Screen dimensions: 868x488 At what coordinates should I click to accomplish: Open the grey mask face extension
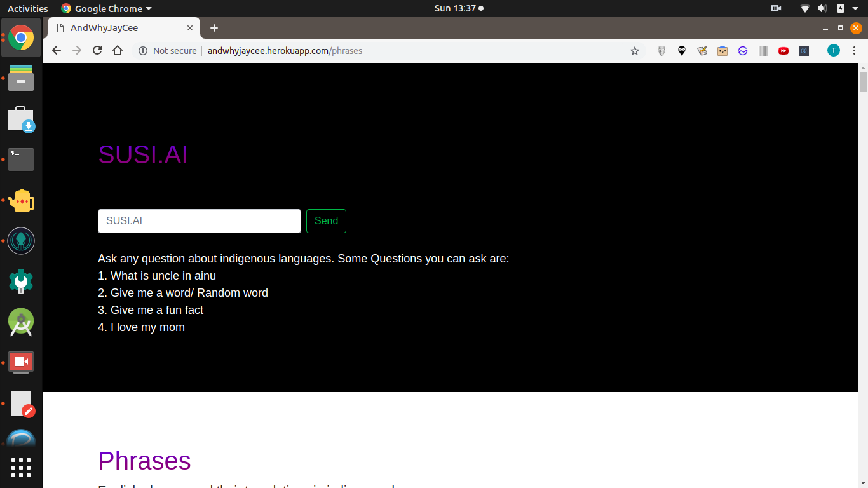(x=661, y=51)
